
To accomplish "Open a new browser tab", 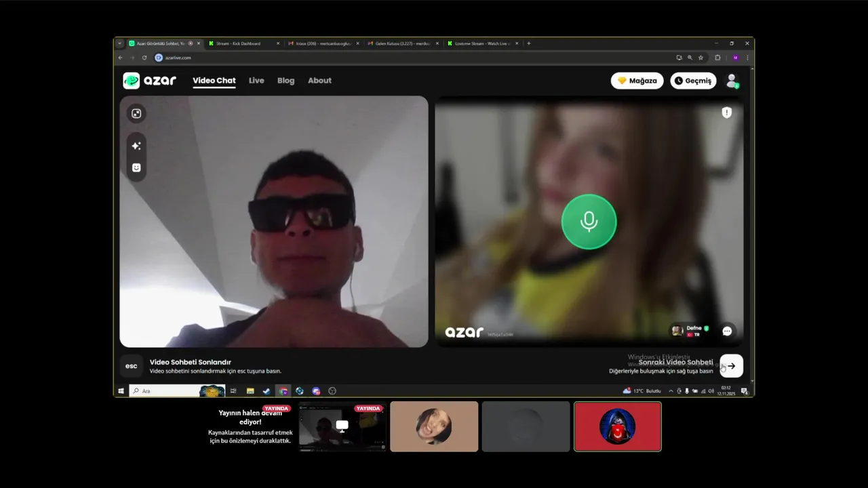I will pos(529,43).
